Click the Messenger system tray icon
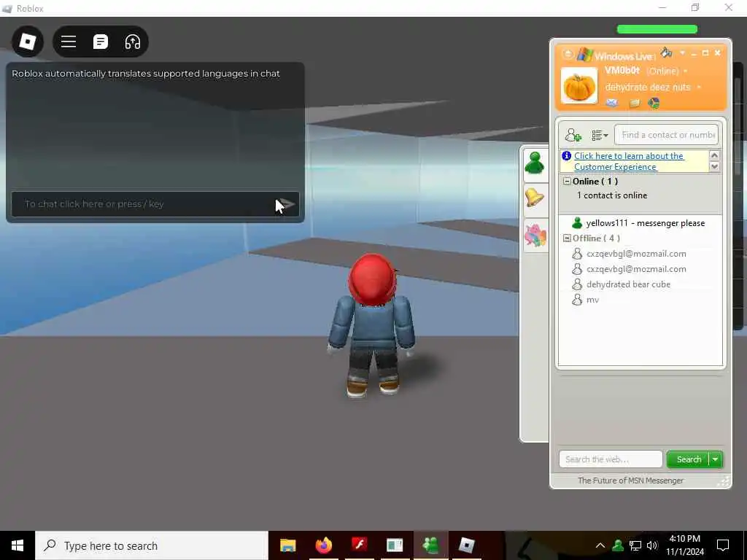This screenshot has height=560, width=747. click(618, 545)
